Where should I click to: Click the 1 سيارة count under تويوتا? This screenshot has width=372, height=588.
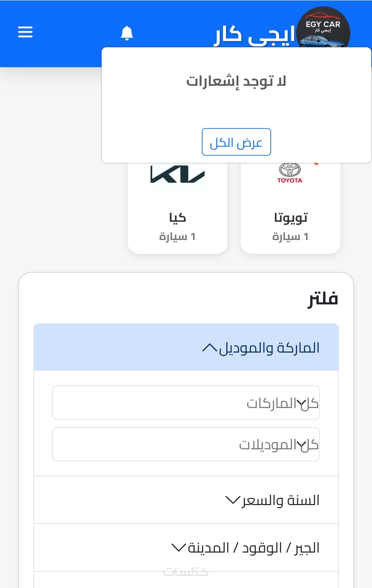pyautogui.click(x=290, y=237)
